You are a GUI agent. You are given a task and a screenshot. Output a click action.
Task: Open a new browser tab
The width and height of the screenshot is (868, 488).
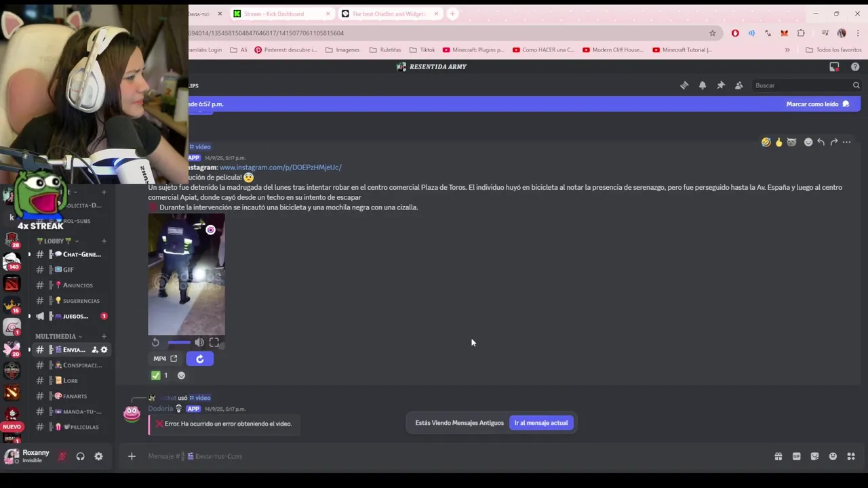coord(452,14)
